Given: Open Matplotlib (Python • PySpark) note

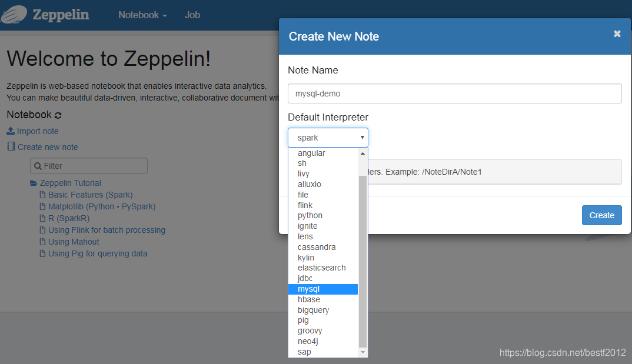Looking at the screenshot, I should [102, 206].
